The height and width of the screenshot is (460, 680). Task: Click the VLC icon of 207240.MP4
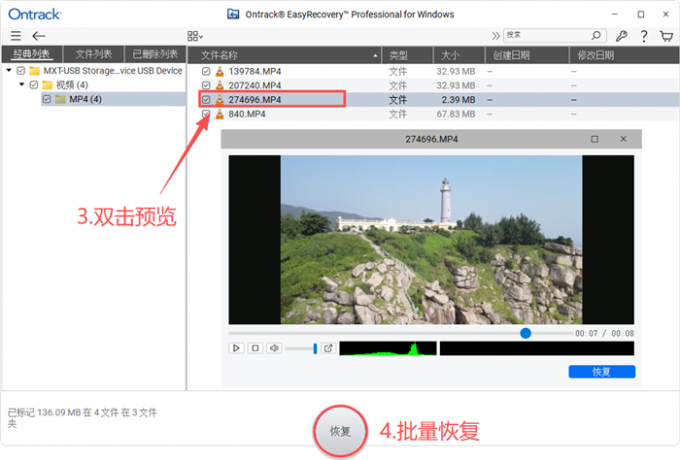(x=220, y=85)
